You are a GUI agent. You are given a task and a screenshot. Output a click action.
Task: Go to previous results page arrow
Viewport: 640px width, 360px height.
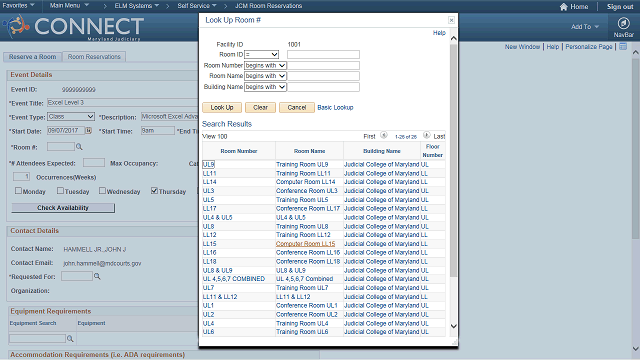pyautogui.click(x=384, y=135)
